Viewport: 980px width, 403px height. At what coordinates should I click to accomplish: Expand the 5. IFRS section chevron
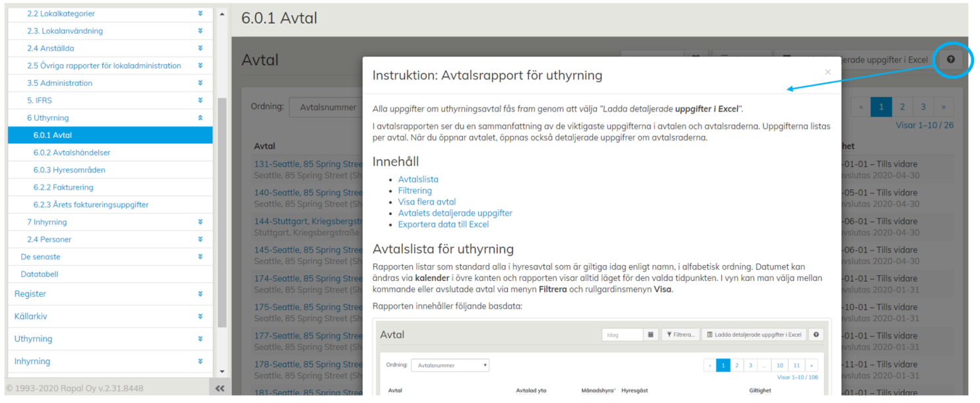[x=200, y=100]
